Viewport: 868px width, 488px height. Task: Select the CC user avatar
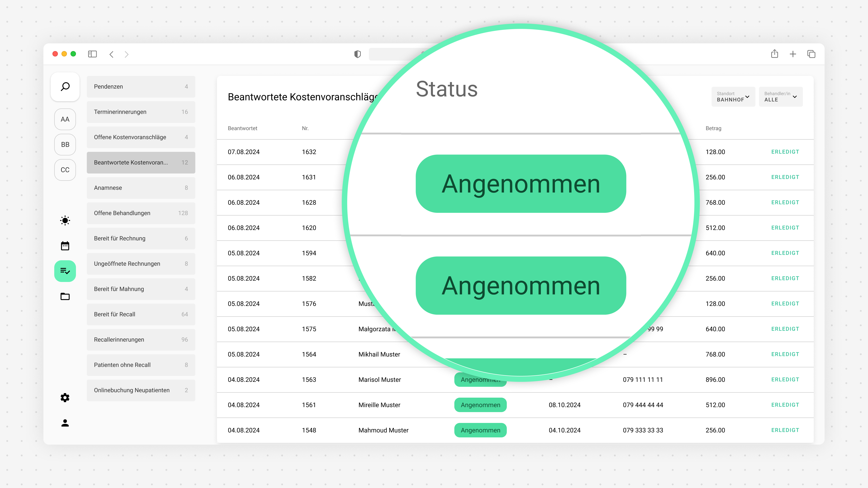[65, 170]
